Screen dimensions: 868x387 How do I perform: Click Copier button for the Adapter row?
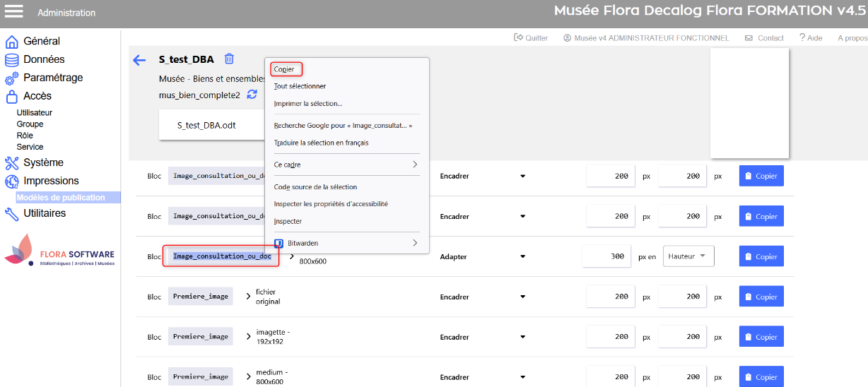(761, 257)
